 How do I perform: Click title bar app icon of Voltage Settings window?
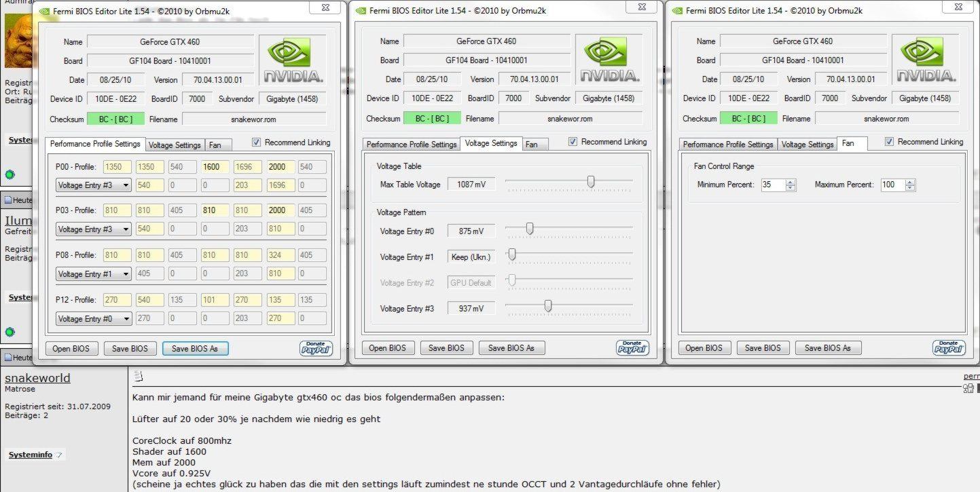click(x=360, y=11)
